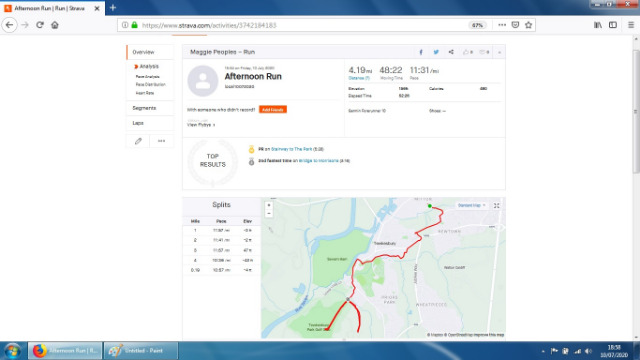Close the Afternoon Run tab
640x360 pixels.
click(x=97, y=8)
